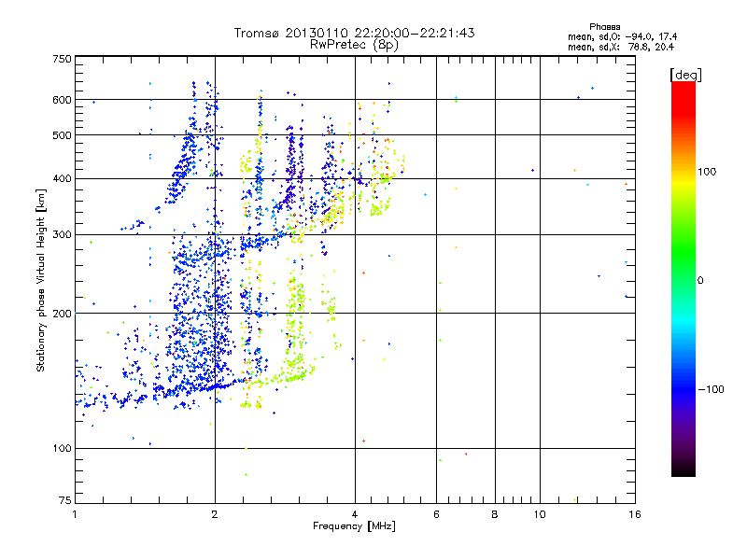Click the y-axis tick label '75'
The image size is (747, 560).
[65, 500]
